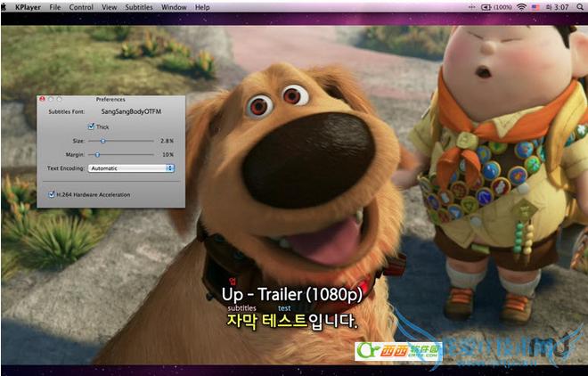The width and height of the screenshot is (588, 376).
Task: Open the File menu
Action: click(55, 7)
